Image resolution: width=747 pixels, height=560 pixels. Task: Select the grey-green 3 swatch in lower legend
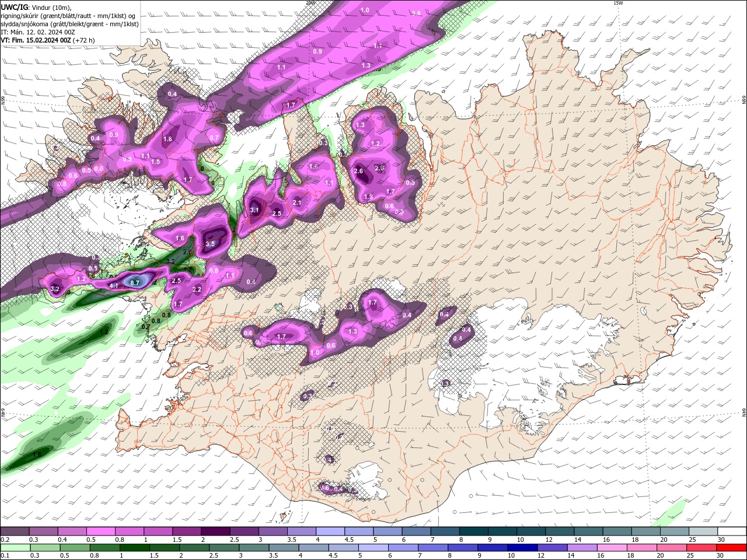pyautogui.click(x=254, y=548)
